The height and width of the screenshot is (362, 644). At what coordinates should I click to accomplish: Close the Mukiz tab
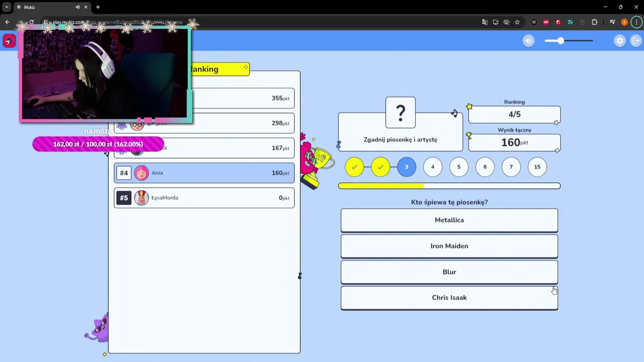click(x=86, y=7)
